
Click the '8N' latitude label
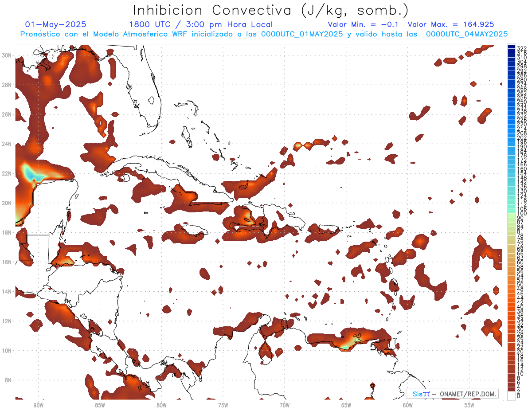[x=8, y=380]
